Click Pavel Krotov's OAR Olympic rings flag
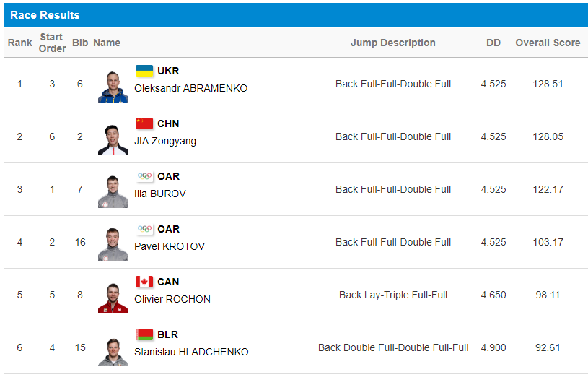The height and width of the screenshot is (377, 588). pos(144,229)
